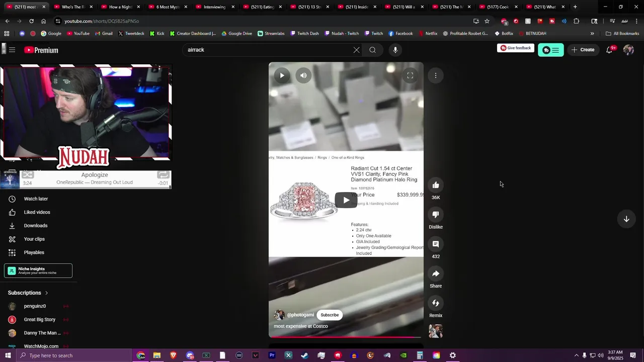Open the sound thumbnail below Remix
The height and width of the screenshot is (362, 644).
pos(436,331)
